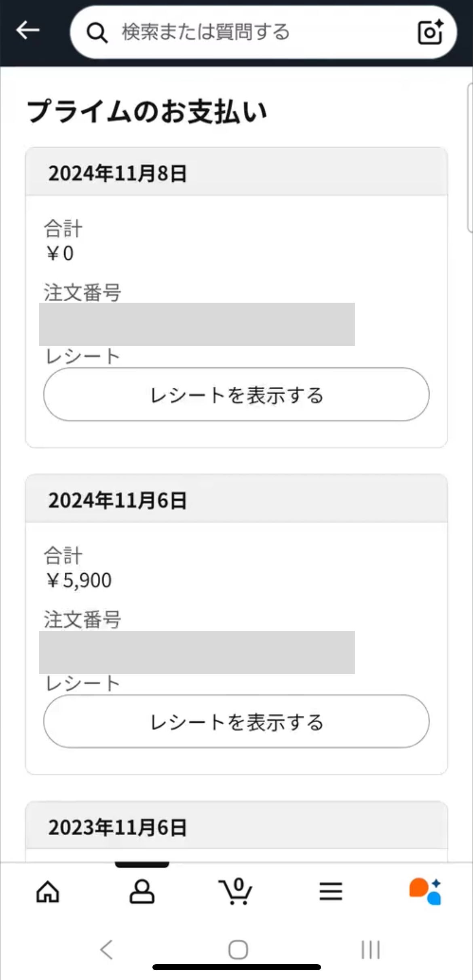The height and width of the screenshot is (980, 473).
Task: Launch the Rufus AI assistant icon
Action: [425, 892]
